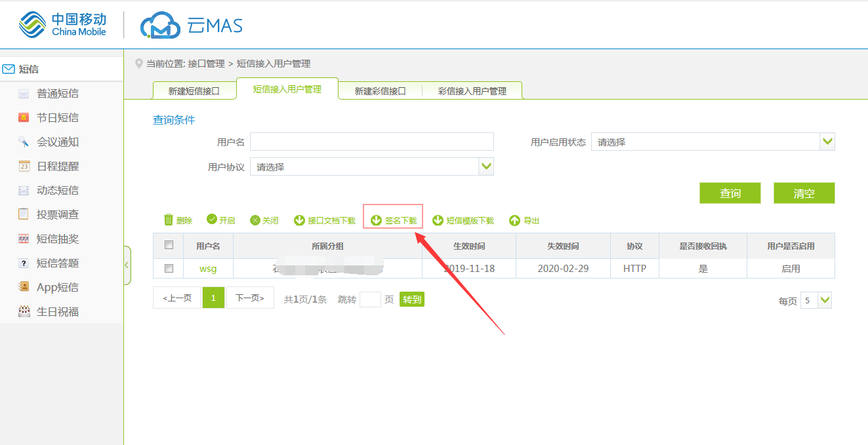868x445 pixels.
Task: Collapse the left sidebar with the handle
Action: click(127, 265)
